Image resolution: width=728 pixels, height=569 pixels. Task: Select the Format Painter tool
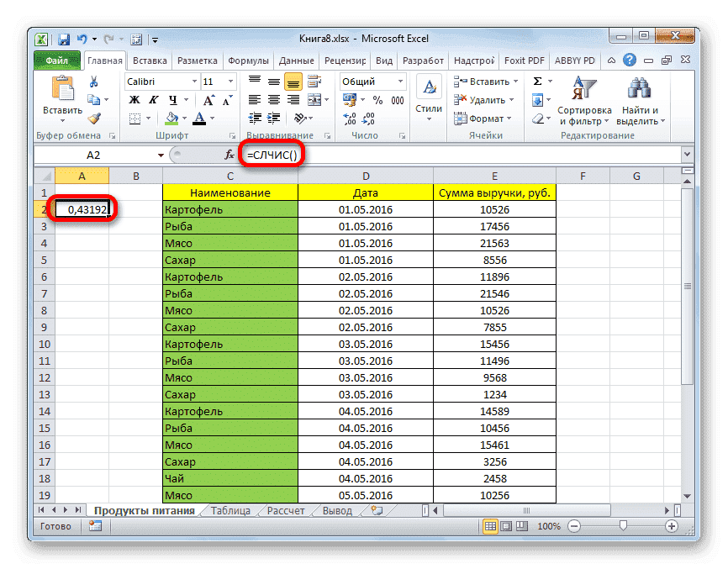tap(94, 118)
